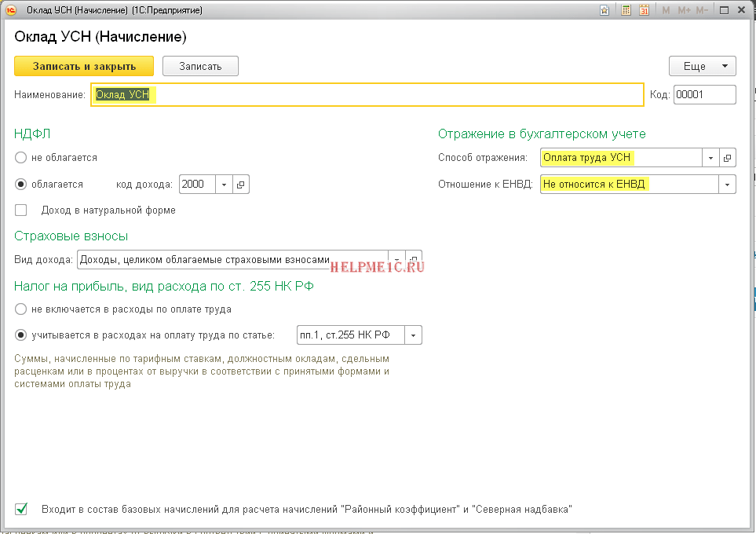The height and width of the screenshot is (534, 756).
Task: Expand the Отношение к ЕНВД dropdown
Action: (728, 185)
